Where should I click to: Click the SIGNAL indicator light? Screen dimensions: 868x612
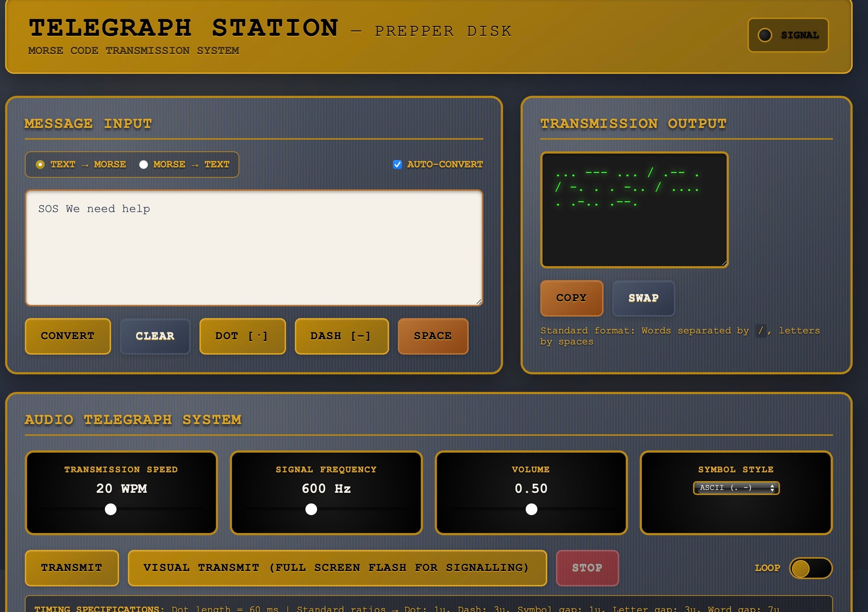pos(765,35)
